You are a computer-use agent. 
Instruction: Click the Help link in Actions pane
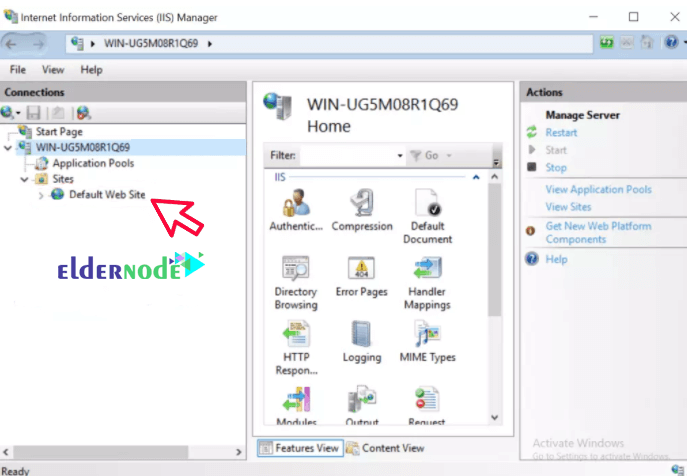click(x=556, y=259)
